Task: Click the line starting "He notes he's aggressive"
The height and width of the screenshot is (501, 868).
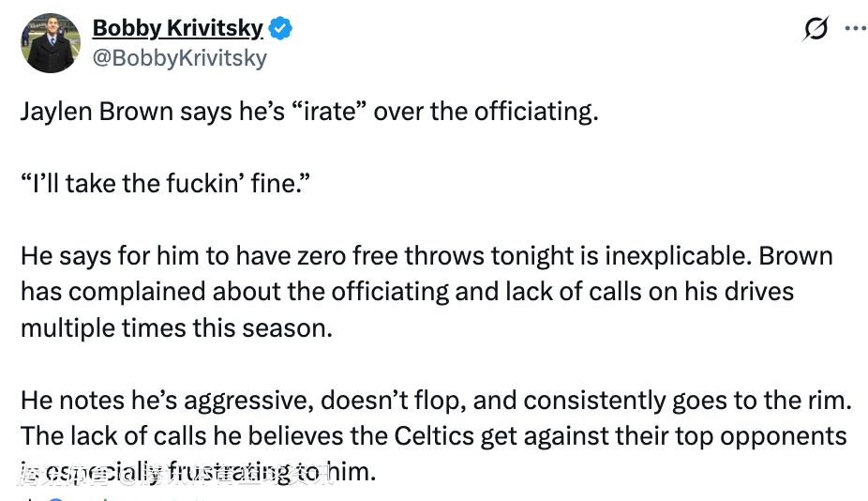Action: (435, 401)
